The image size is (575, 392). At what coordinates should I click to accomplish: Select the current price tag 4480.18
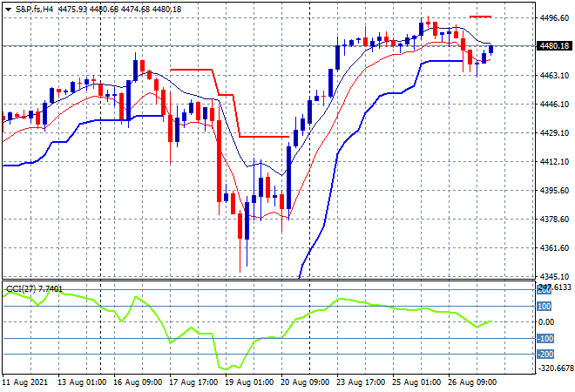coord(554,46)
